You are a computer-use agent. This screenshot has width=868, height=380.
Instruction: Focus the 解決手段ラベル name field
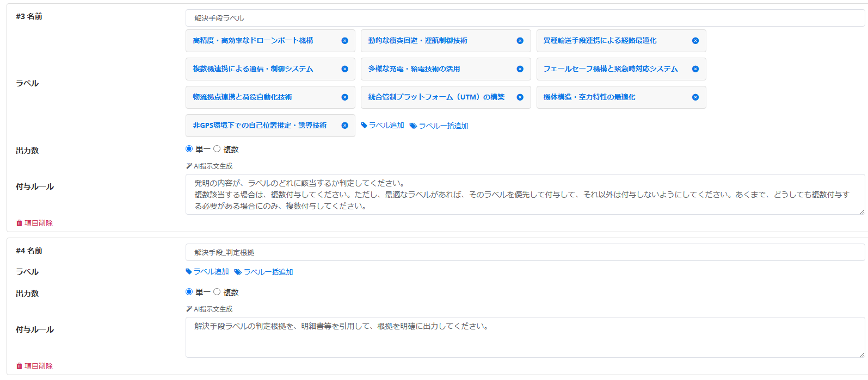click(x=525, y=18)
